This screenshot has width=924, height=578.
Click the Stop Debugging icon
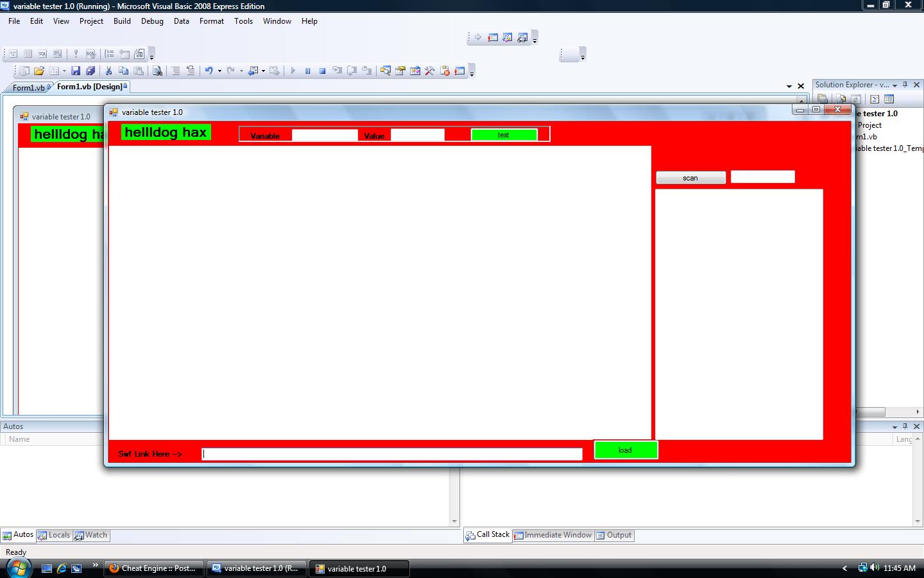[322, 71]
